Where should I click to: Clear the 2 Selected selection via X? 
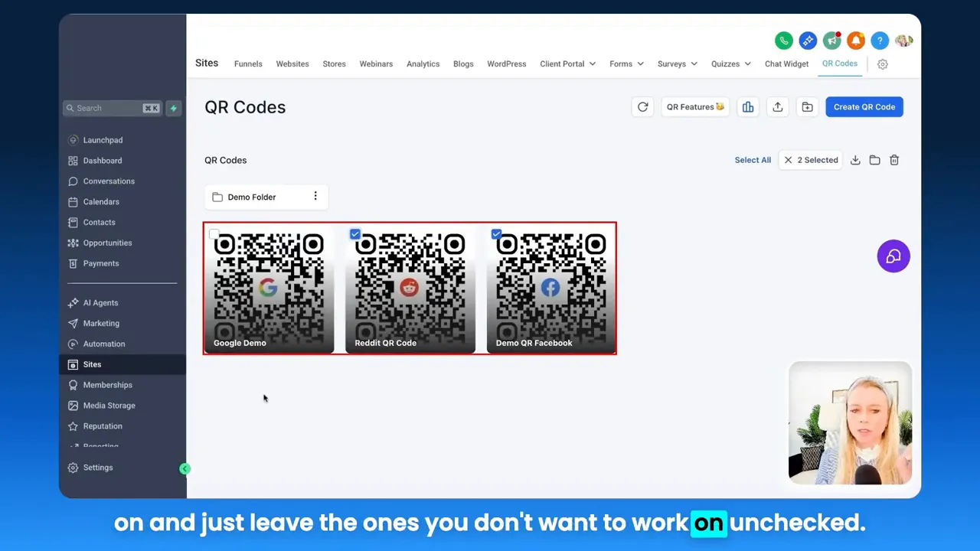click(788, 160)
